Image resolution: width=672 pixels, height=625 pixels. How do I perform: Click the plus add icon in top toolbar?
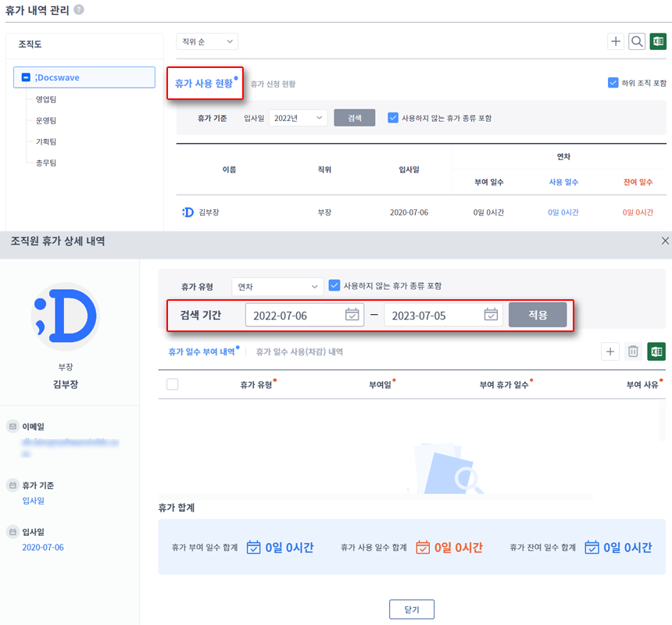(616, 41)
